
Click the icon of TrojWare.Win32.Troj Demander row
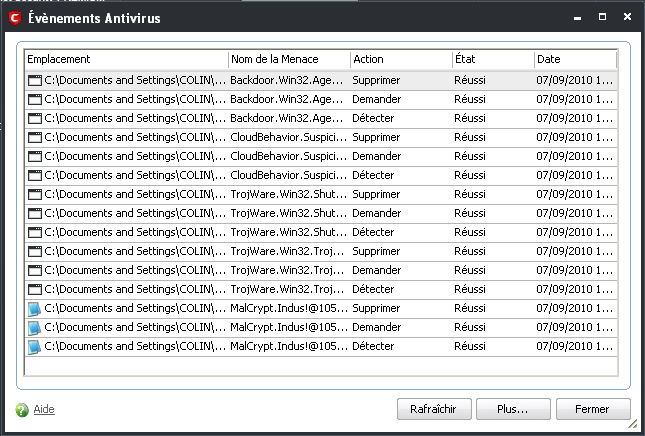pos(35,270)
